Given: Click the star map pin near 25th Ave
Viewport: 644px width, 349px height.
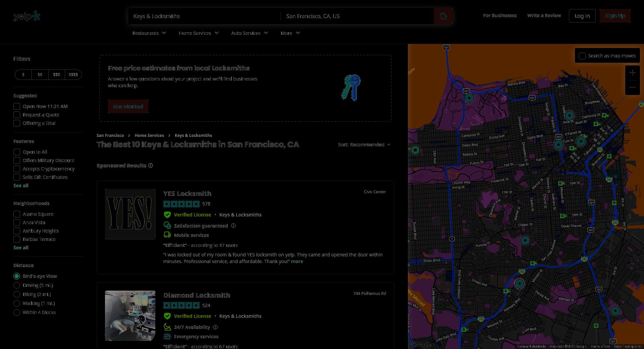Looking at the screenshot, I should coord(415,150).
